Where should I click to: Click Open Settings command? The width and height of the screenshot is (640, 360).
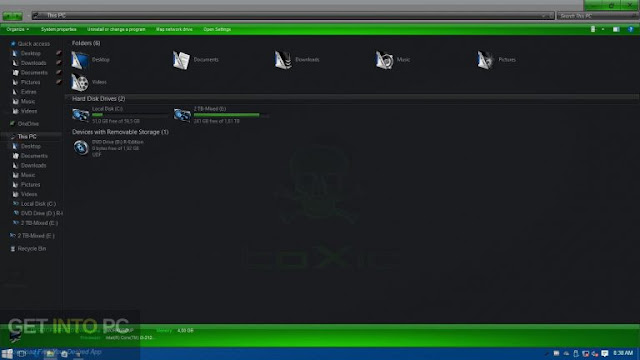click(x=217, y=29)
